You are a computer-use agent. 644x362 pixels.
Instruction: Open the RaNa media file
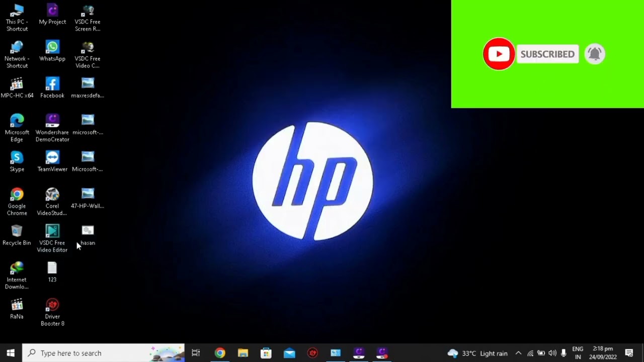point(17,309)
